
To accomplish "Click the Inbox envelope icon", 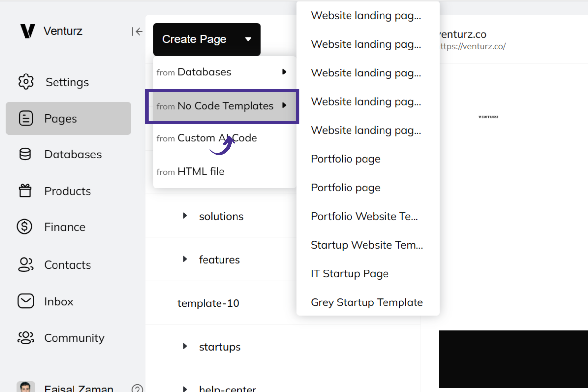I will [26, 301].
